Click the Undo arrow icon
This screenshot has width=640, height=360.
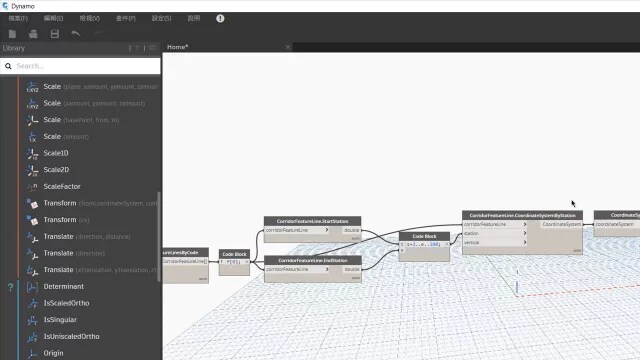coord(76,34)
